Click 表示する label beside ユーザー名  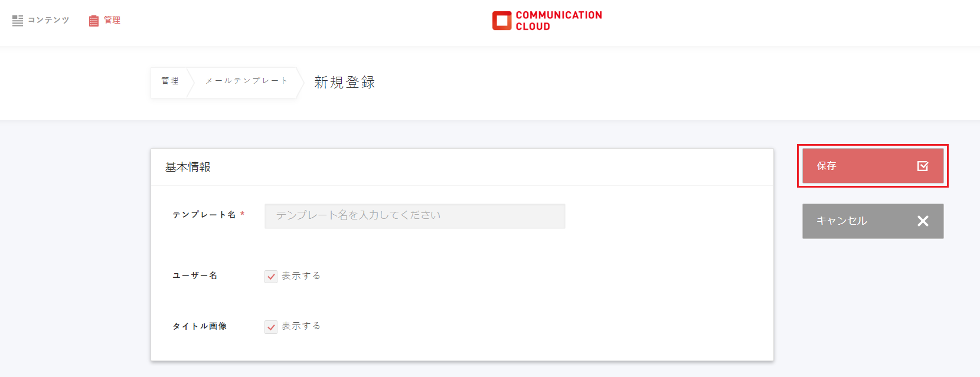tap(301, 276)
